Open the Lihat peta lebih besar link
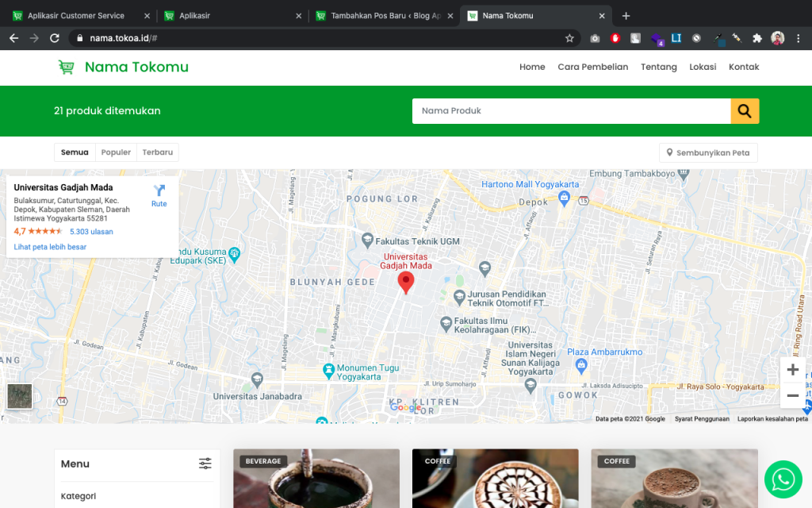Viewport: 812px width, 508px height. (50, 247)
